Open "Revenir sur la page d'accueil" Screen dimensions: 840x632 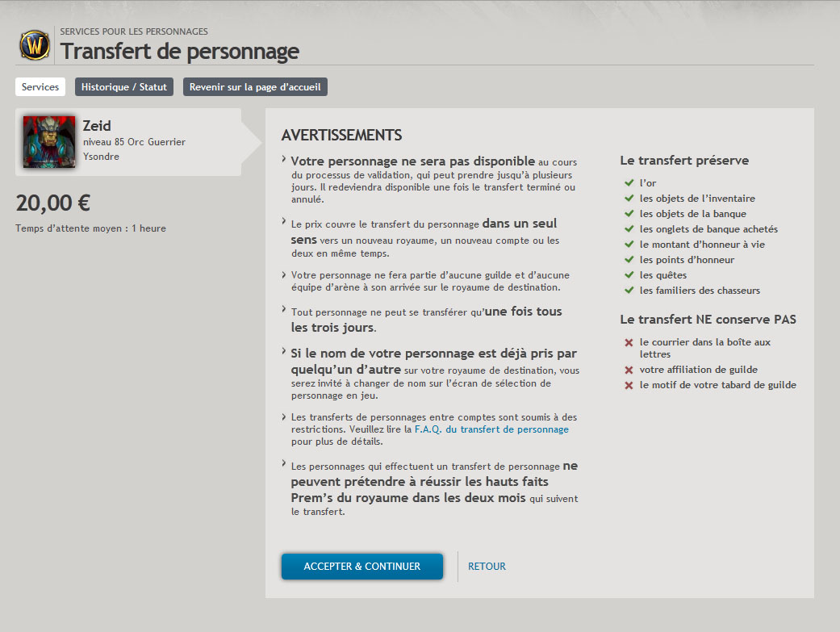coord(255,87)
